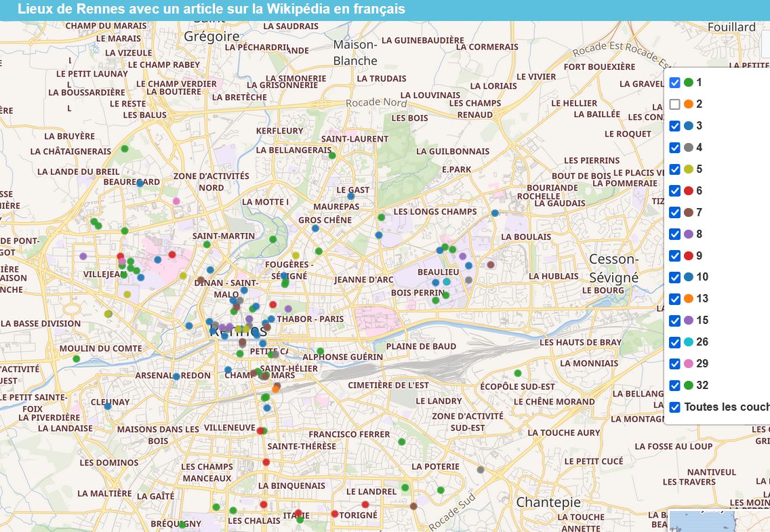This screenshot has width=770, height=532.
Task: Click the brown marker near Le Landrel
Action: pyautogui.click(x=413, y=506)
